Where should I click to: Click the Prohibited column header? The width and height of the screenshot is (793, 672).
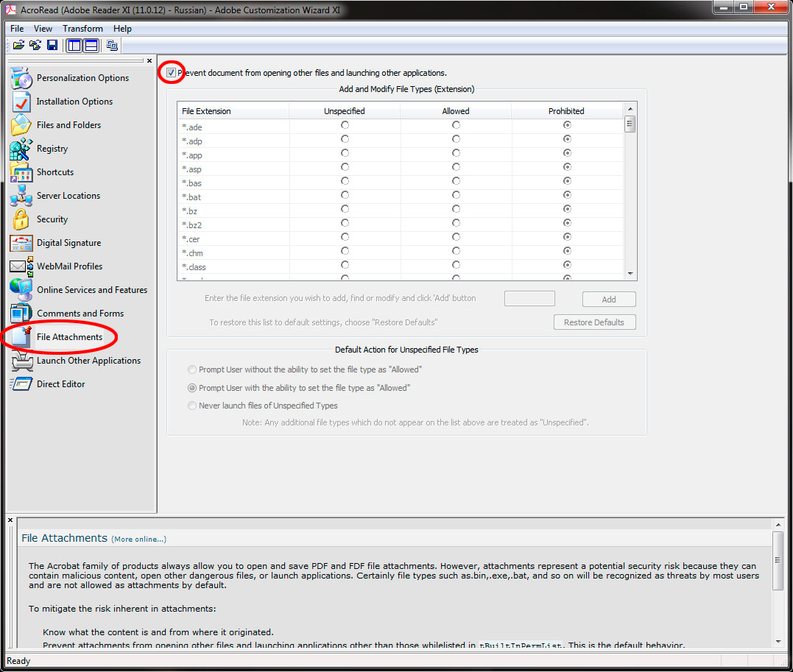tap(567, 110)
